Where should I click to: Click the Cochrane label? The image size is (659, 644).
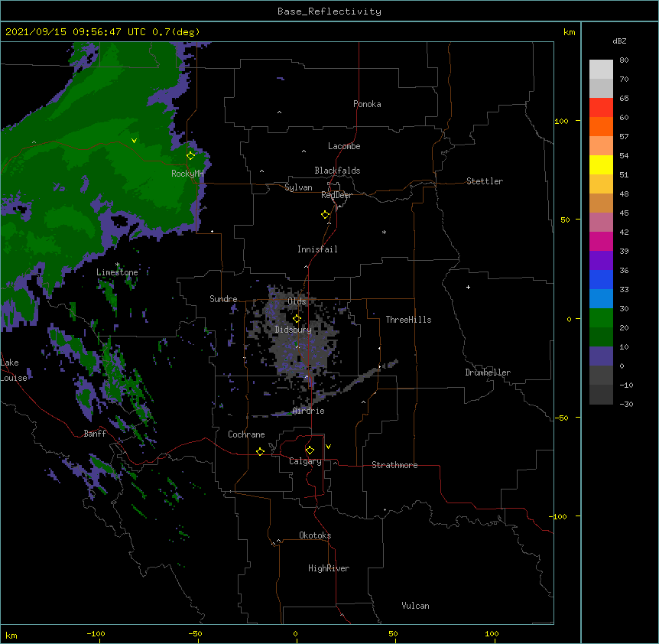coord(246,434)
